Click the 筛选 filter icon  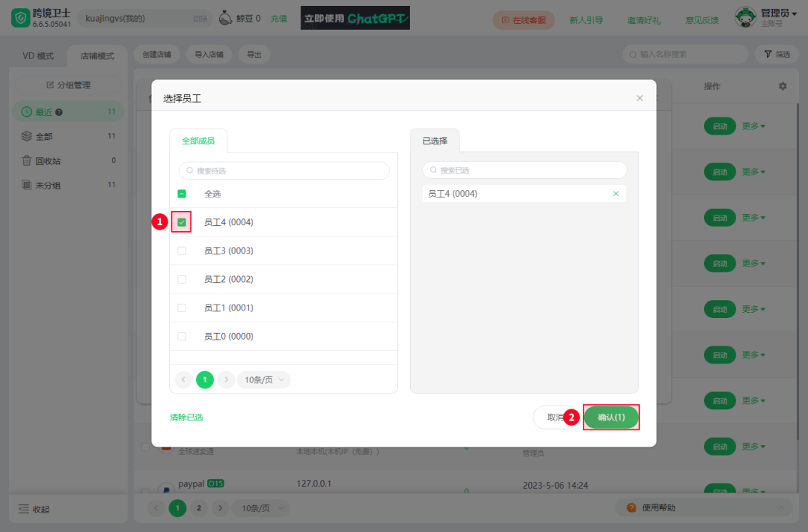(769, 54)
